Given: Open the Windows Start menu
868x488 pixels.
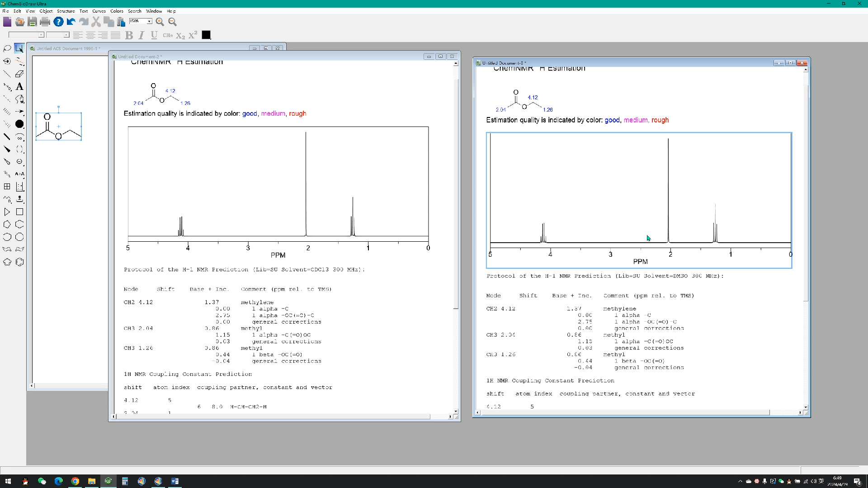Looking at the screenshot, I should [x=8, y=481].
